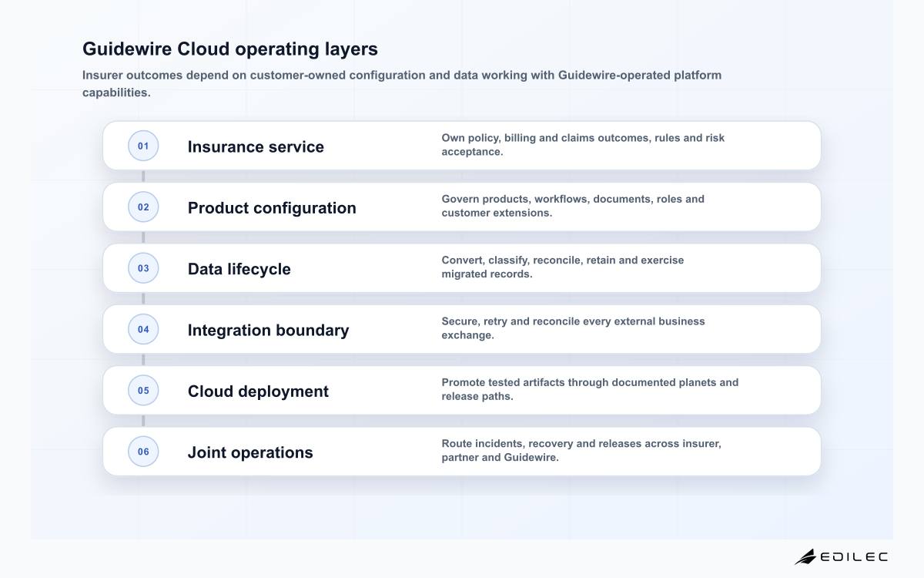Click the Guidewire Cloud operating layers title
Viewport: 924px width, 578px height.
pyautogui.click(x=230, y=49)
